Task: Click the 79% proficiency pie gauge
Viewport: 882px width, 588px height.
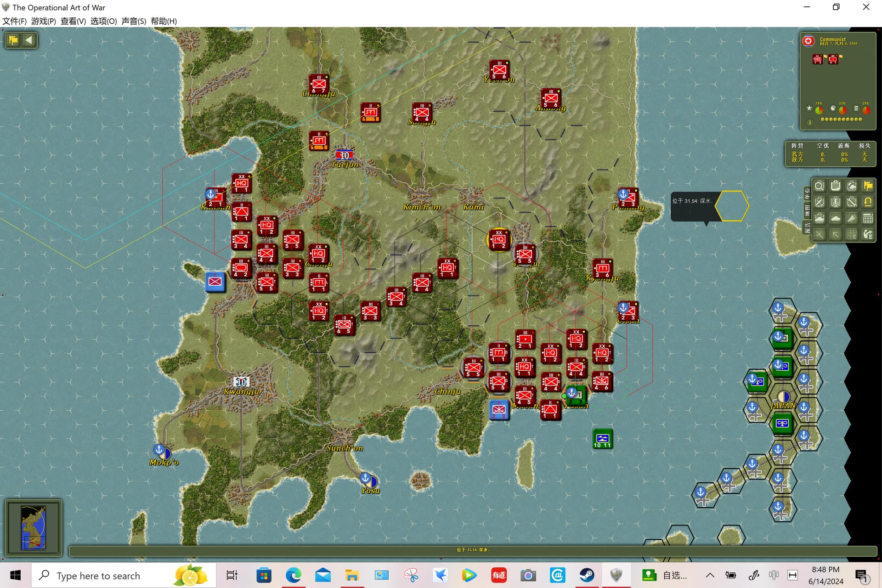Action: 819,110
